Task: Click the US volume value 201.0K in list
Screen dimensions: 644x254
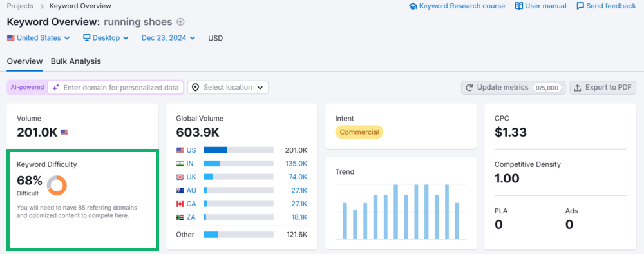Action: [296, 150]
